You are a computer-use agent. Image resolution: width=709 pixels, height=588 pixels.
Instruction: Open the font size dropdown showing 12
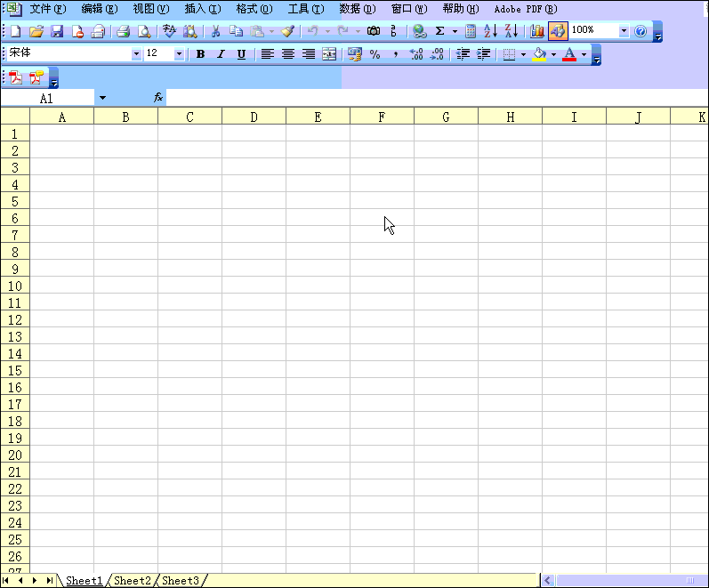point(179,54)
